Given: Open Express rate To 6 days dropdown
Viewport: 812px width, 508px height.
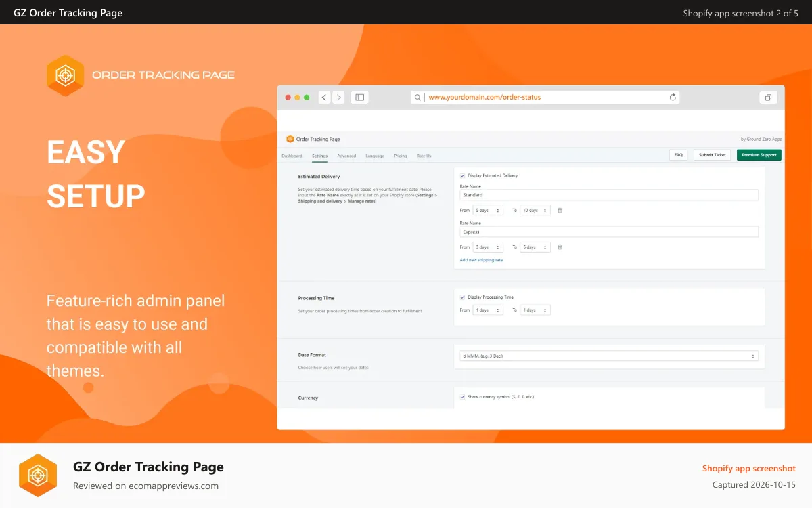Looking at the screenshot, I should pyautogui.click(x=535, y=247).
